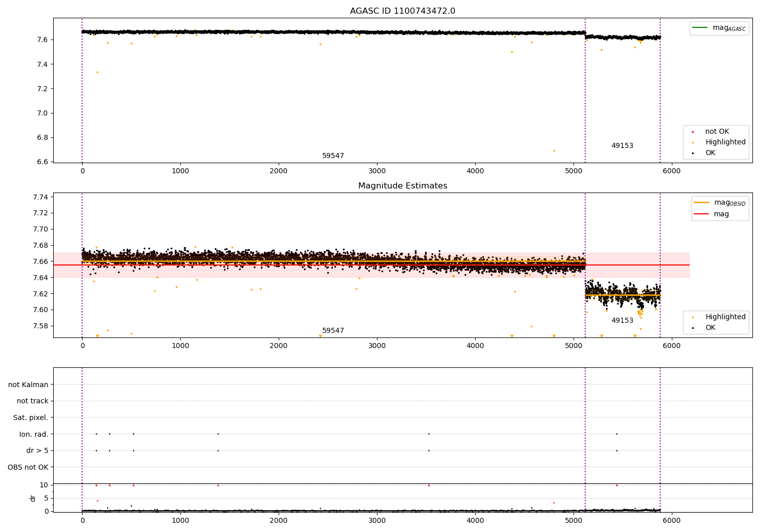
Task: Click the 'not track' row label
Action: click(x=32, y=401)
